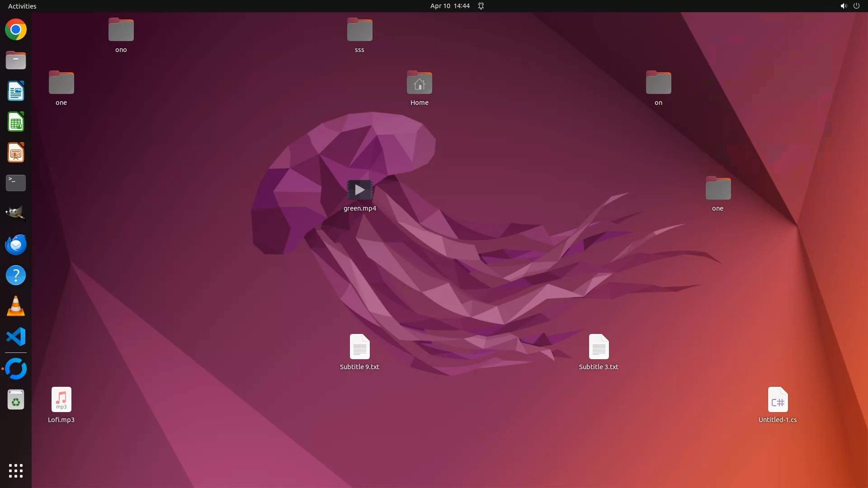Click the volume speaker icon
The height and width of the screenshot is (488, 868).
[x=843, y=6]
